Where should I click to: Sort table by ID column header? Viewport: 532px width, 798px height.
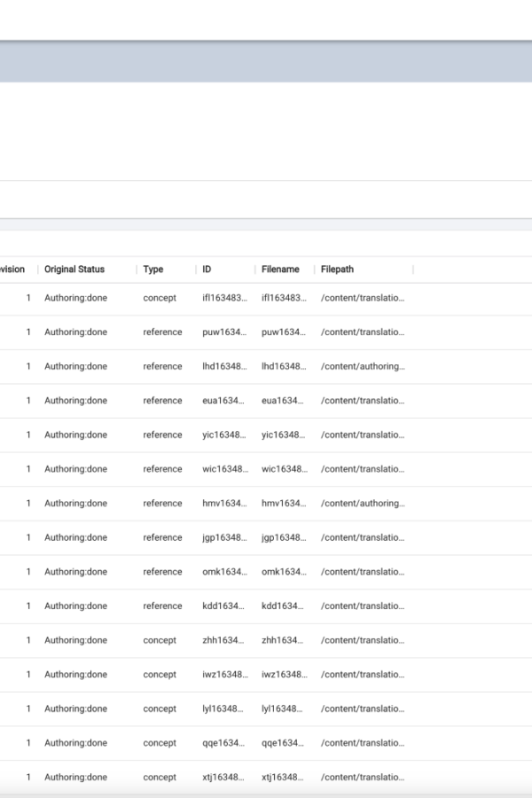pyautogui.click(x=207, y=270)
